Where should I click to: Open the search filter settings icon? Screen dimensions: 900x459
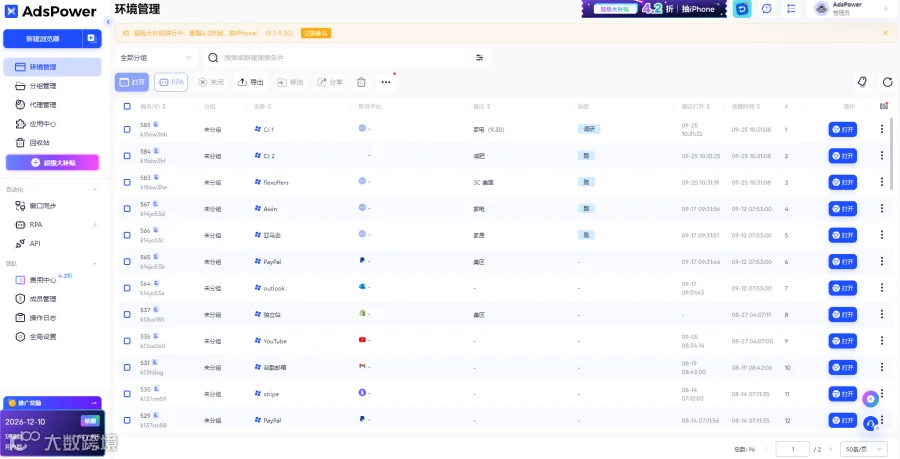(479, 57)
